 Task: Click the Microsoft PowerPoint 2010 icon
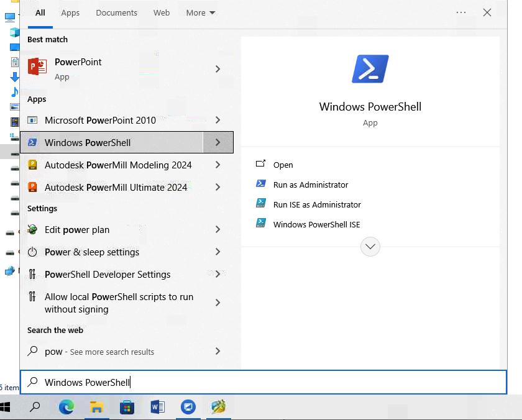click(32, 120)
